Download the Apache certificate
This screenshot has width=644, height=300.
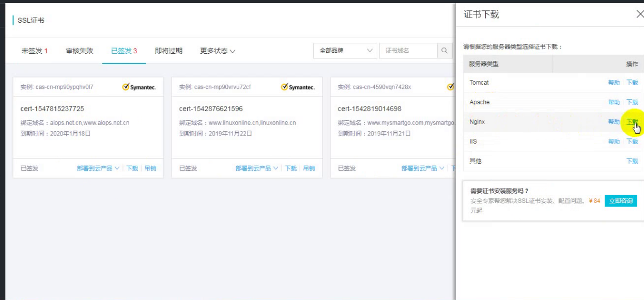tap(632, 102)
